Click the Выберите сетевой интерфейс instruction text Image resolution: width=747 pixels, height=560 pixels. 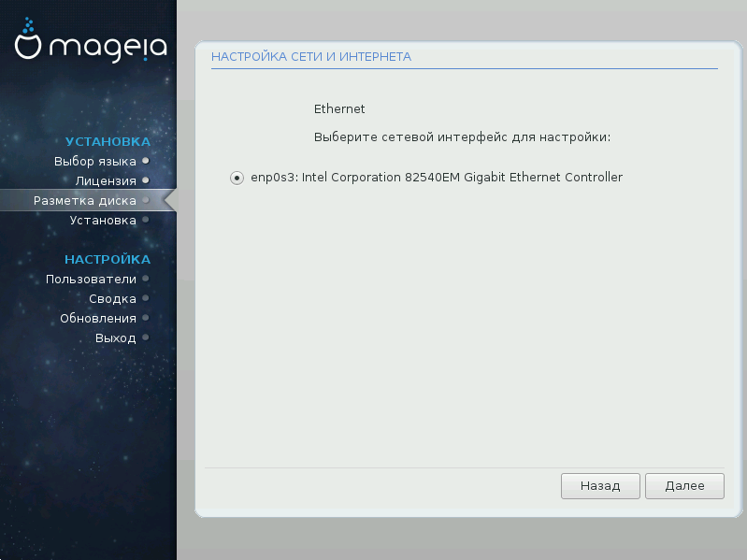tap(462, 137)
